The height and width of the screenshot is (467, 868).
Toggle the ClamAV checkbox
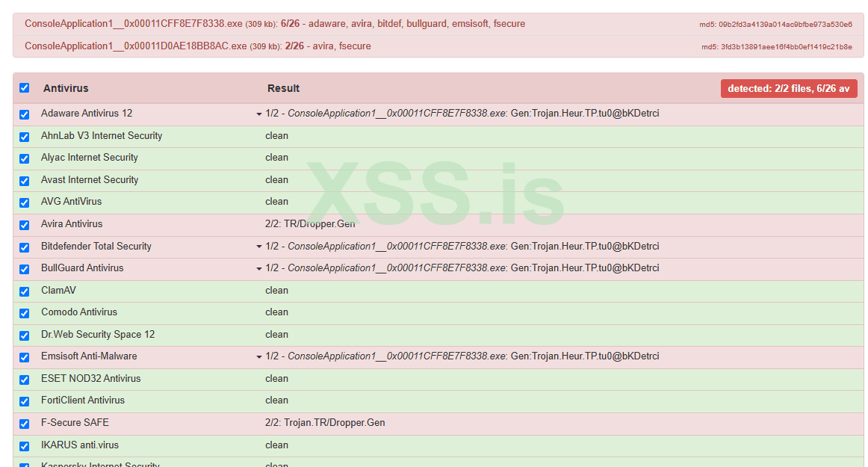pos(25,291)
